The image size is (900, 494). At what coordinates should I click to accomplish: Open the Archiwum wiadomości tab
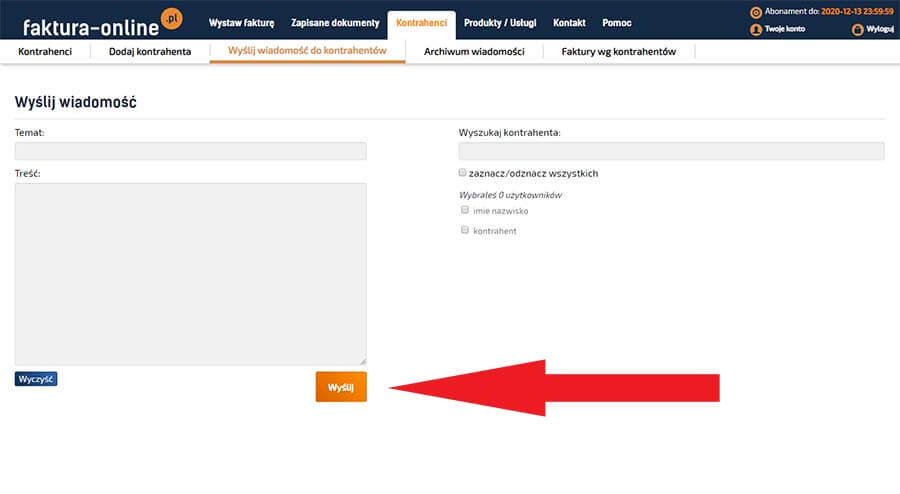(x=474, y=52)
